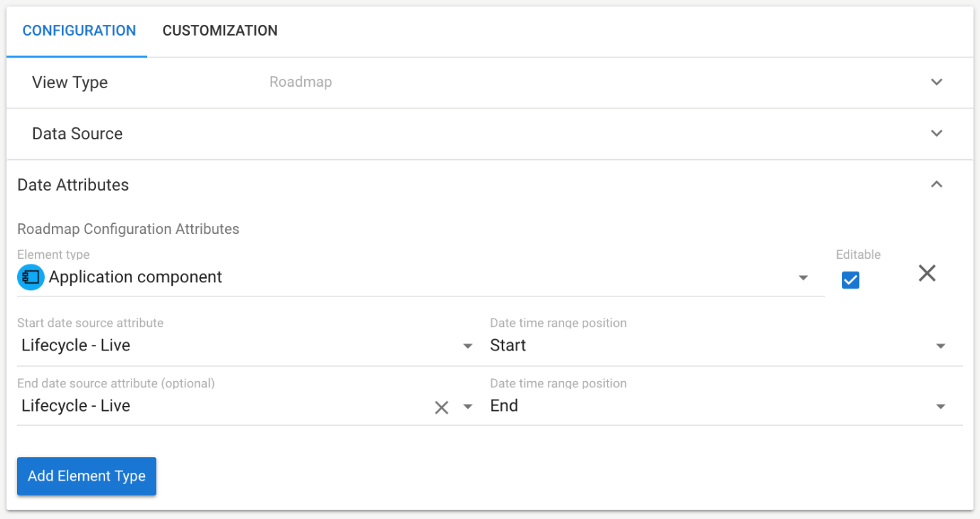Expand the View Type section
This screenshot has width=980, height=519.
coord(937,82)
